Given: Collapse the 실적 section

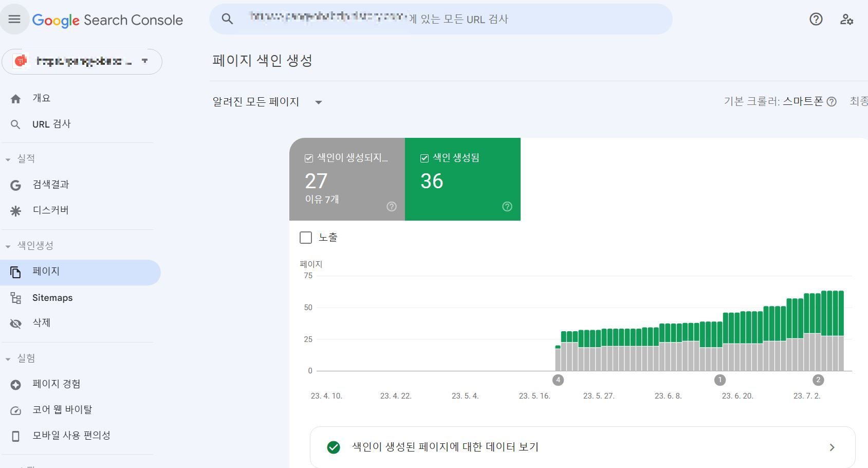Looking at the screenshot, I should pos(8,159).
